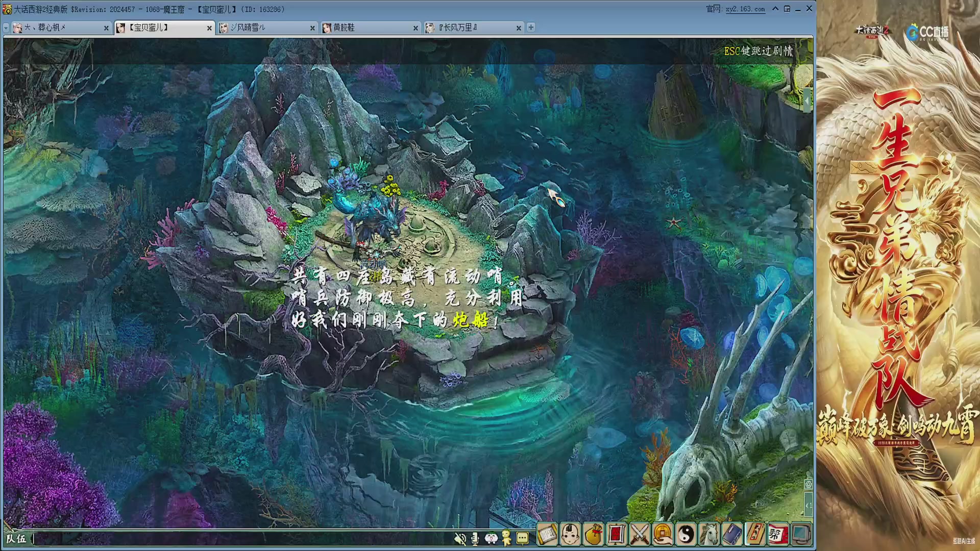Screen dimensions: 980x551
Task: Open the yin-yang icon
Action: pyautogui.click(x=685, y=535)
